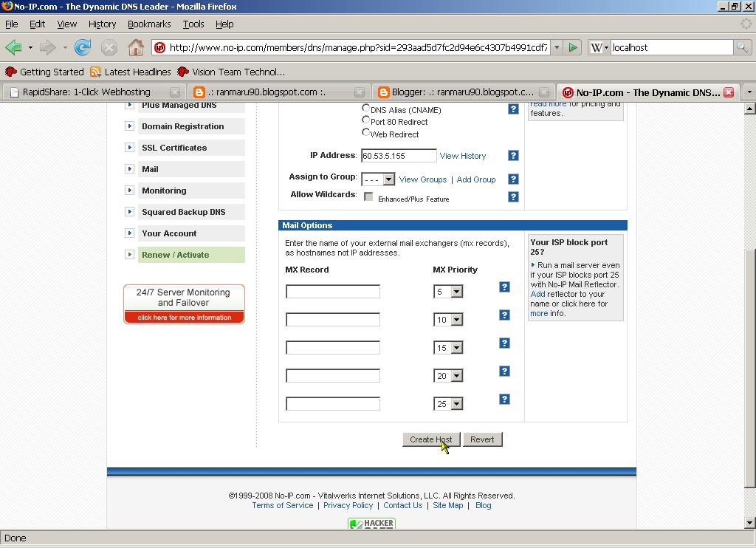The height and width of the screenshot is (548, 756).
Task: Click the Renew / Activate sidebar item
Action: (191, 255)
